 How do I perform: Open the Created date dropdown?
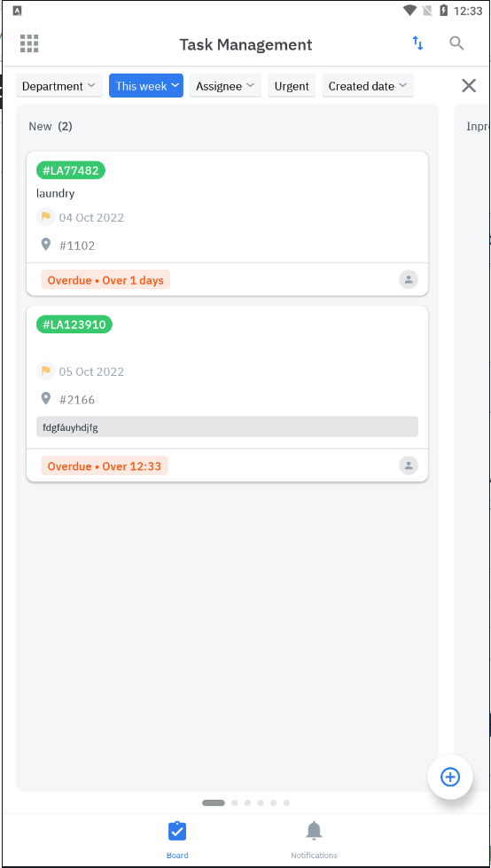[x=368, y=86]
